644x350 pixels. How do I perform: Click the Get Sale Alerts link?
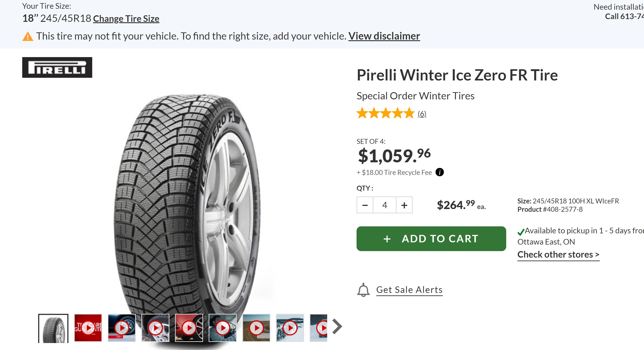click(x=409, y=290)
